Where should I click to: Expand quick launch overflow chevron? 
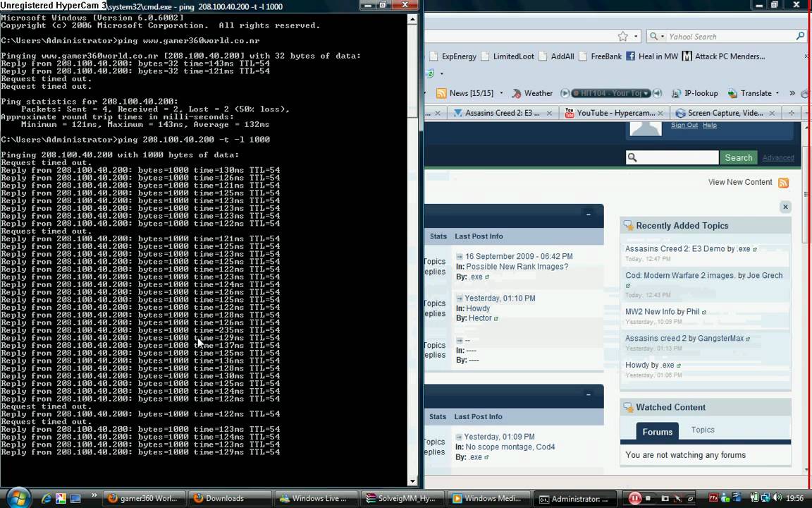tap(94, 495)
